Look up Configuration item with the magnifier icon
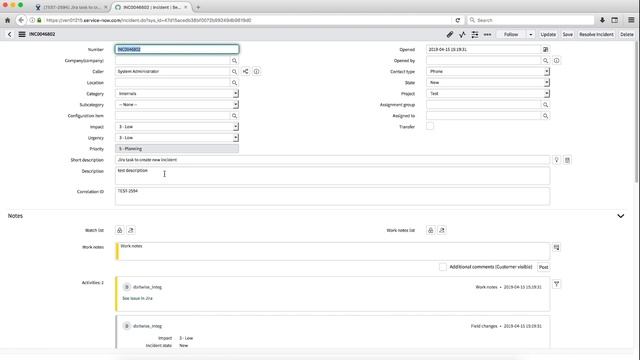This screenshot has width=640, height=360. 234,116
